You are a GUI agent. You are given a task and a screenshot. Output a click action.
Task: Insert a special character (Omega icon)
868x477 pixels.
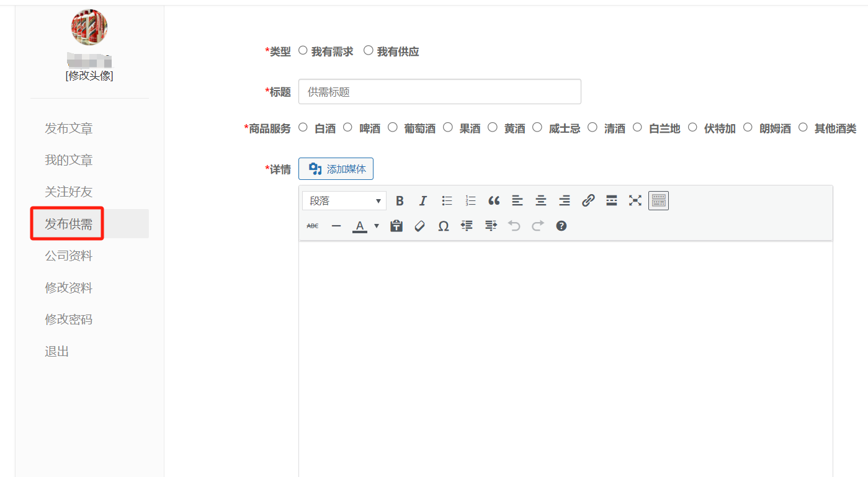(443, 226)
